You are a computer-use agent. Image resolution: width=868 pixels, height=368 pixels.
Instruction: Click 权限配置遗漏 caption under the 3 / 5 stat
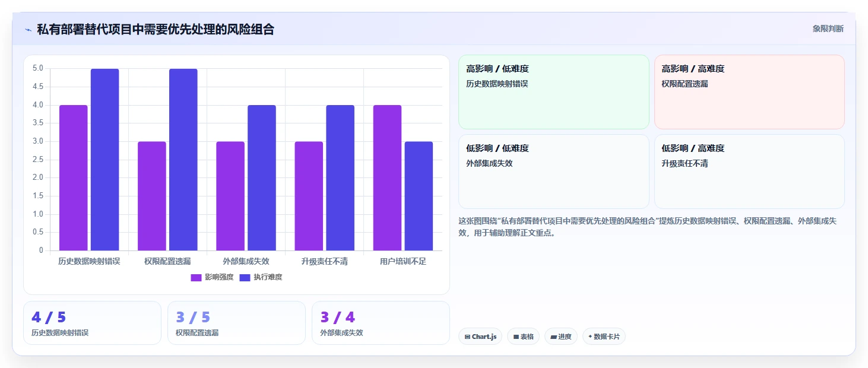click(197, 333)
